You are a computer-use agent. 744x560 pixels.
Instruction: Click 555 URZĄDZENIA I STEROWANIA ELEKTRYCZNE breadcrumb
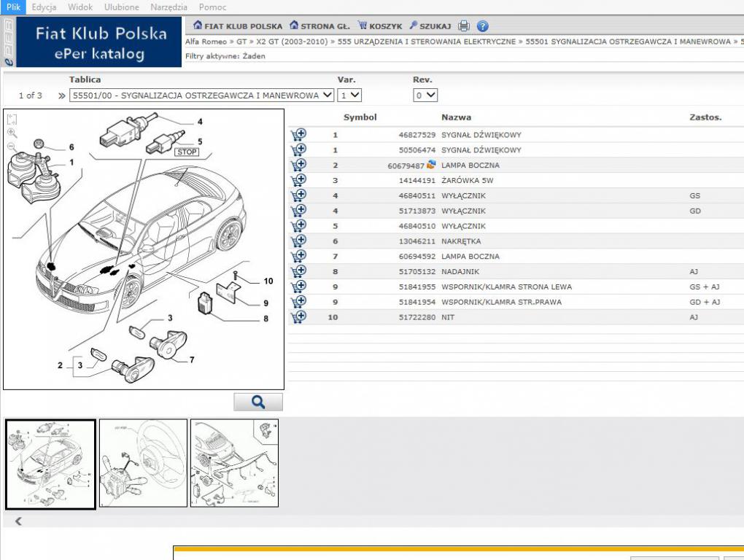(x=427, y=42)
